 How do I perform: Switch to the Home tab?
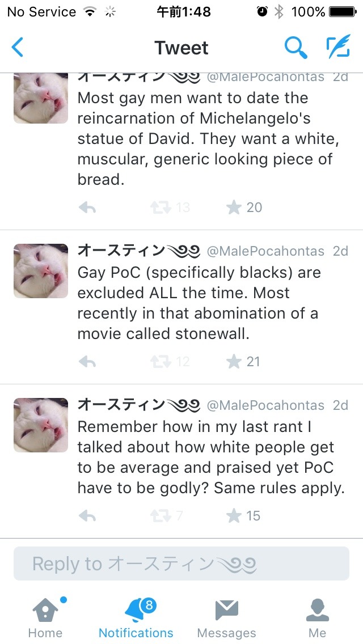click(x=45, y=618)
